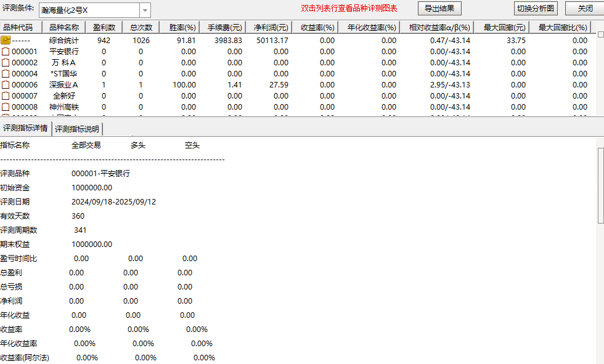Open the 瀚海量化2号X condition dropdown arrow
This screenshot has width=604, height=364.
[x=145, y=10]
